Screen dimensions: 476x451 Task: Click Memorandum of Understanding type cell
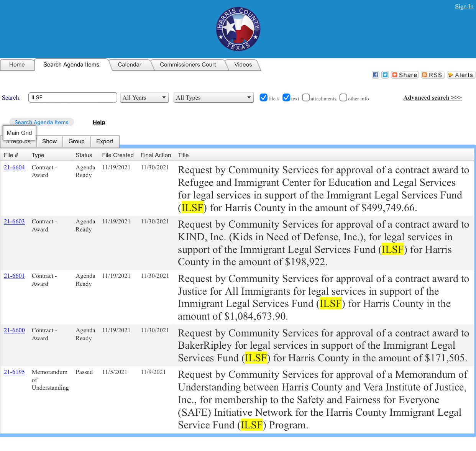[50, 380]
